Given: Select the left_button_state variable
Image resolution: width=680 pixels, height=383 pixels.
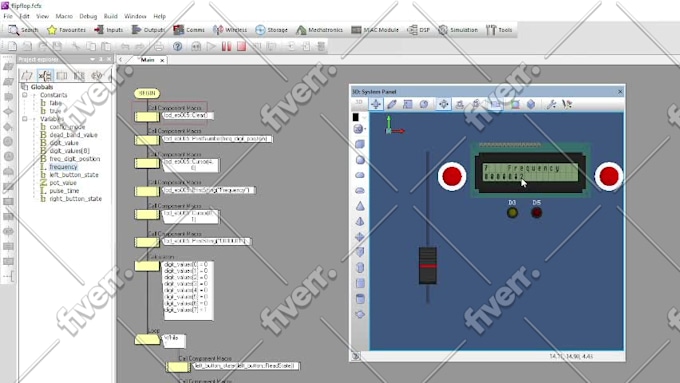Looking at the screenshot, I should [x=74, y=175].
